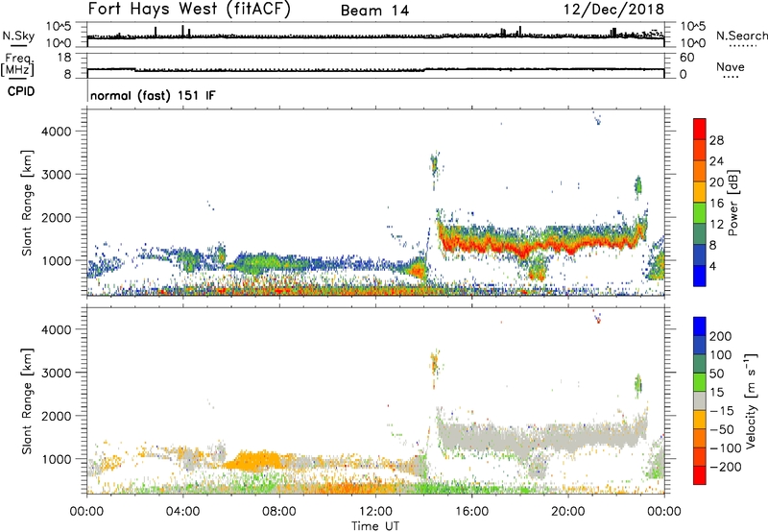The height and width of the screenshot is (532, 768).
Task: Click the '16:00' time tick label
Action: coord(471,512)
